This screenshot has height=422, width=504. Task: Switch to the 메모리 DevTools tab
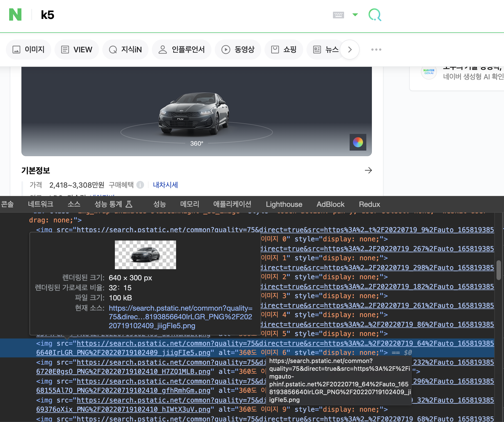click(x=190, y=204)
